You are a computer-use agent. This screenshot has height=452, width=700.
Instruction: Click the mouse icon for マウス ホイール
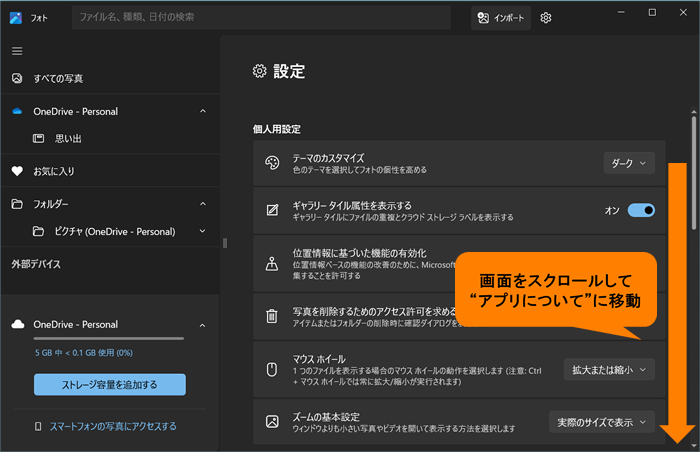(272, 369)
